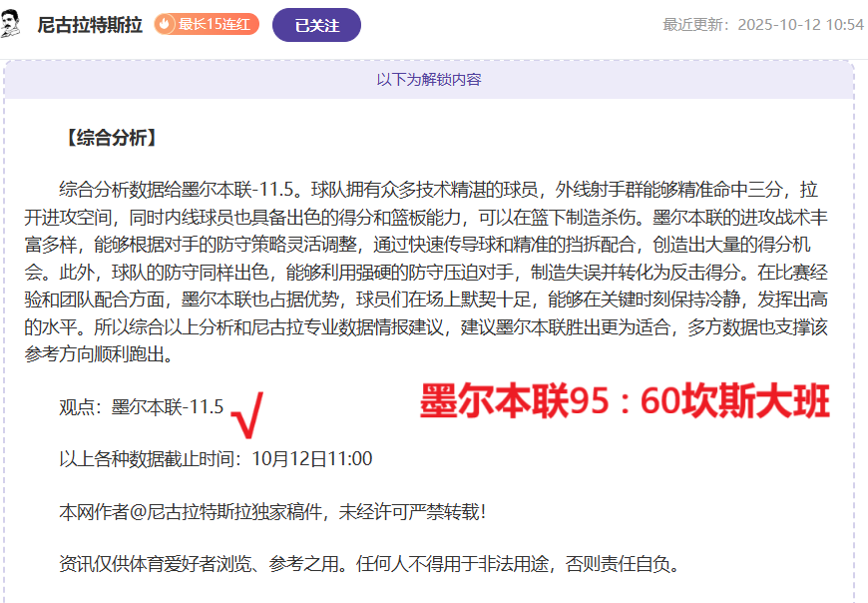Click the author avatar of 尼古拉特斯拉
868x603 pixels.
click(13, 25)
